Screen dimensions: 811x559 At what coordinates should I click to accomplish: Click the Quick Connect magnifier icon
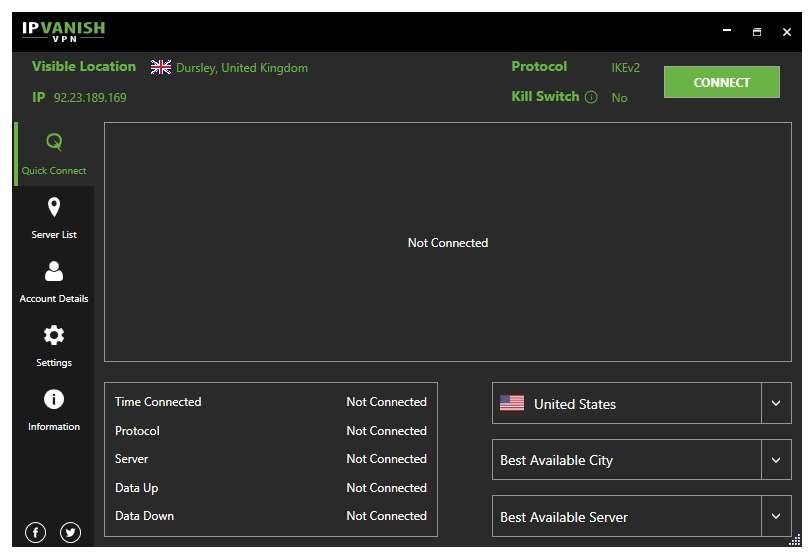(x=54, y=141)
